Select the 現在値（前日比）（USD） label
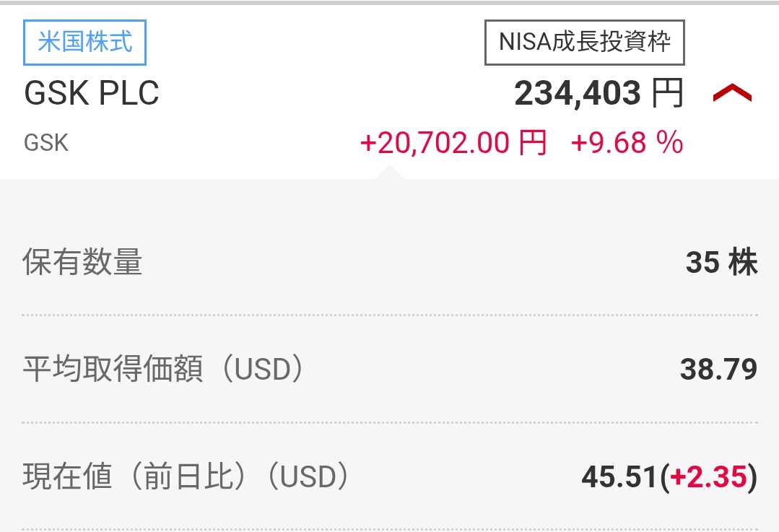The height and width of the screenshot is (532, 779). 186,477
